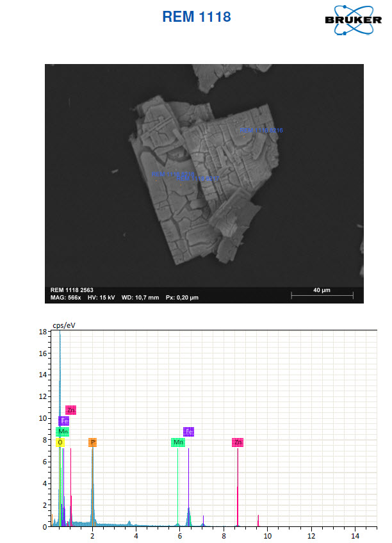
Task: Click the yellow O element label
Action: (60, 442)
